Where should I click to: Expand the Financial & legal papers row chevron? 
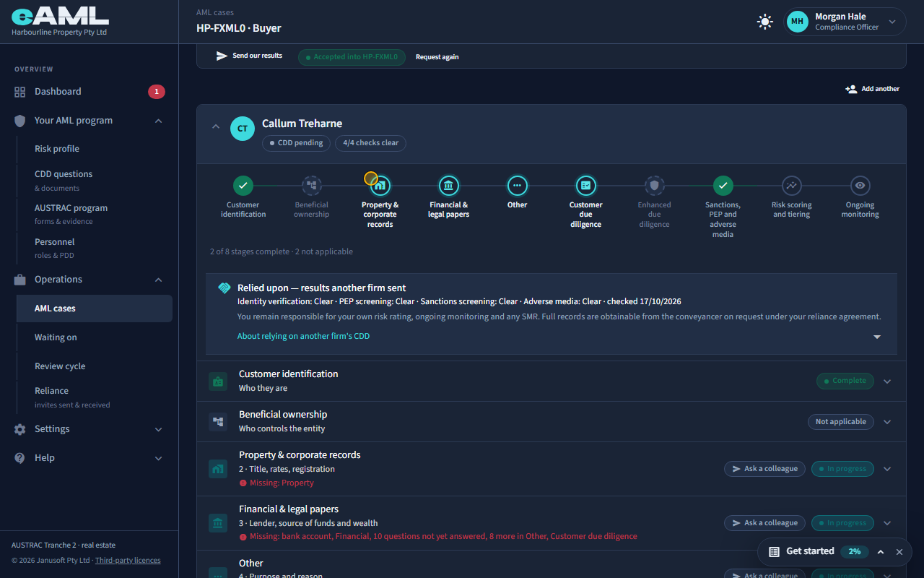[887, 523]
